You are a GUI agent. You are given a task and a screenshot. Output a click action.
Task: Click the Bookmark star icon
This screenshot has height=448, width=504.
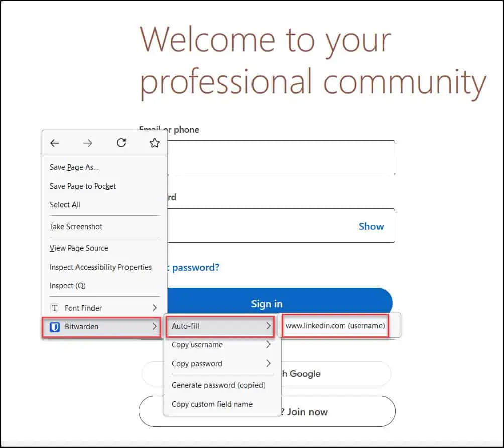[155, 143]
